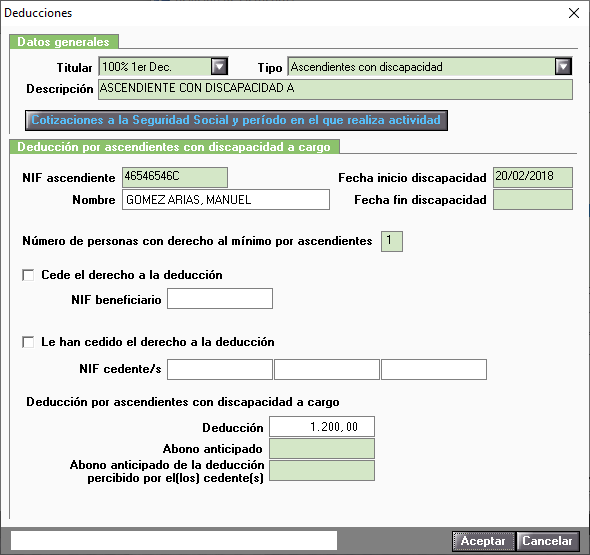The width and height of the screenshot is (590, 555).
Task: Select Deducción por ascendientes con discapacidad tab header
Action: coord(174,147)
